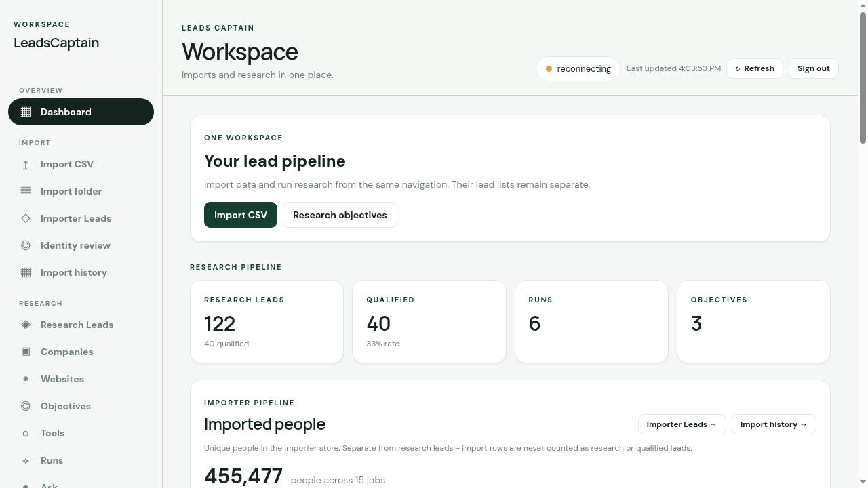Open Import history in sidebar

coord(81,272)
